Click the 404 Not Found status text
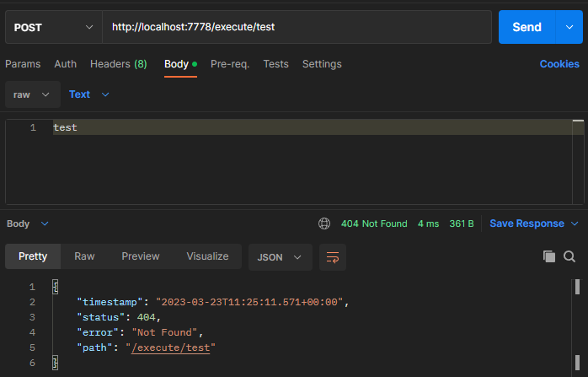This screenshot has width=588, height=377. (374, 224)
